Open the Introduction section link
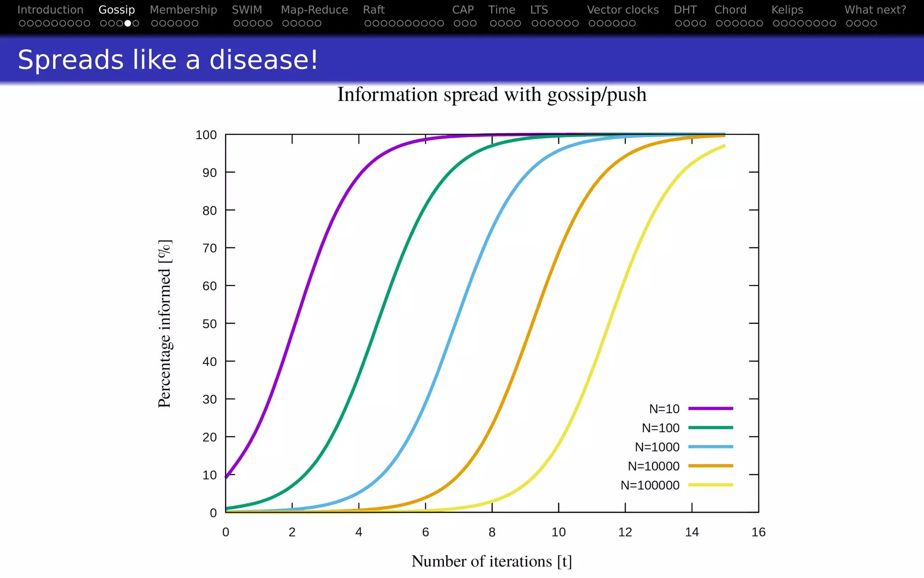Viewport: 924px width, 578px height. pyautogui.click(x=50, y=10)
